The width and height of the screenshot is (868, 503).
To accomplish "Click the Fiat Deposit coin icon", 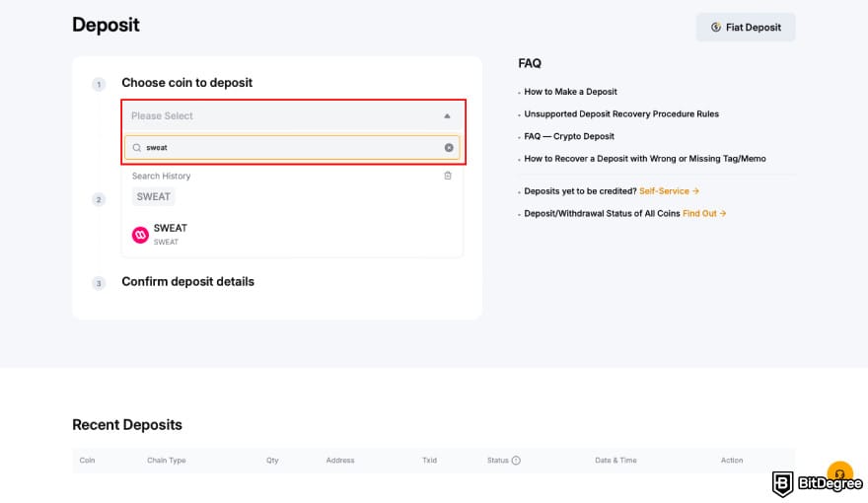I will 716,27.
